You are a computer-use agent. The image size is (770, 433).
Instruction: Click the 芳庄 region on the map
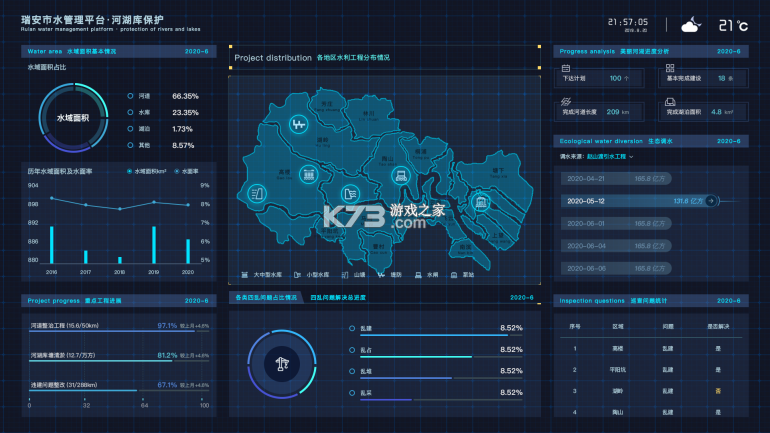tap(327, 106)
